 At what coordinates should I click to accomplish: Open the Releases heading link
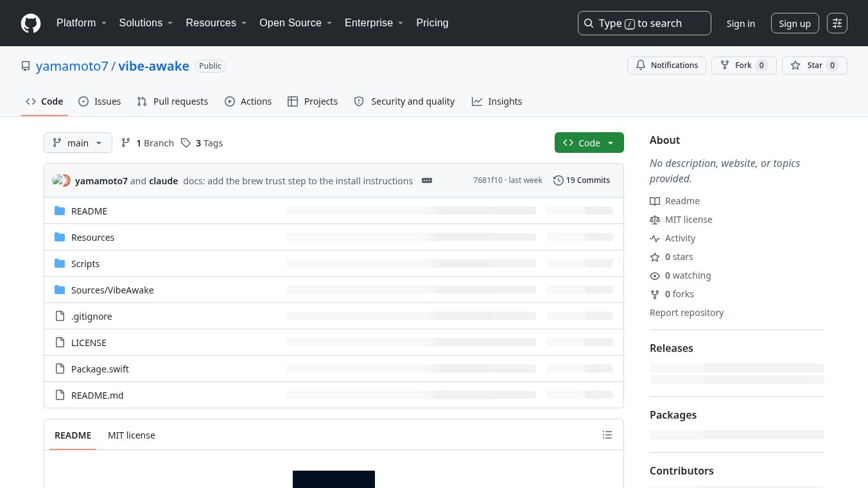tap(672, 348)
